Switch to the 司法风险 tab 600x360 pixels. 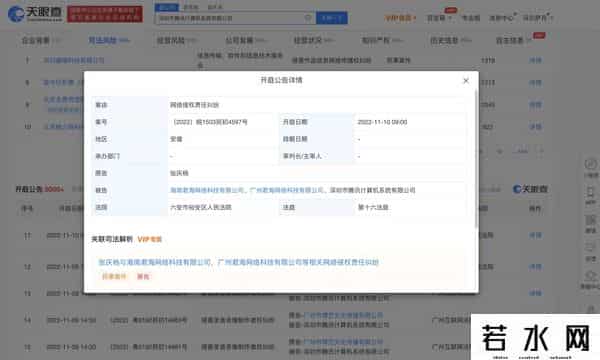coord(109,40)
